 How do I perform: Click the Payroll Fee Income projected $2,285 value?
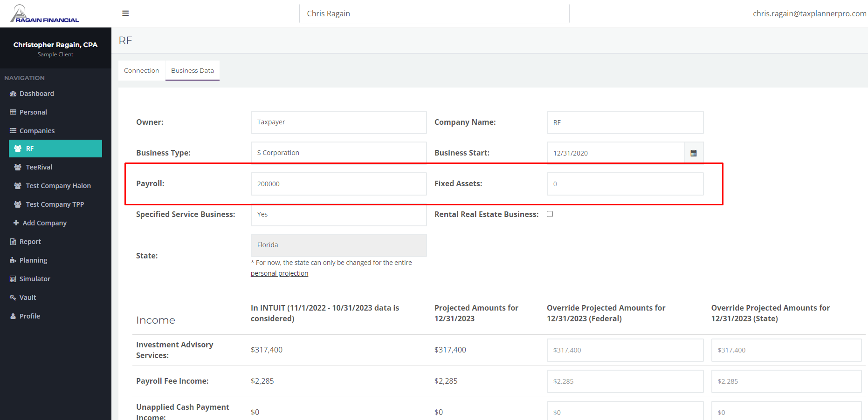pos(446,381)
